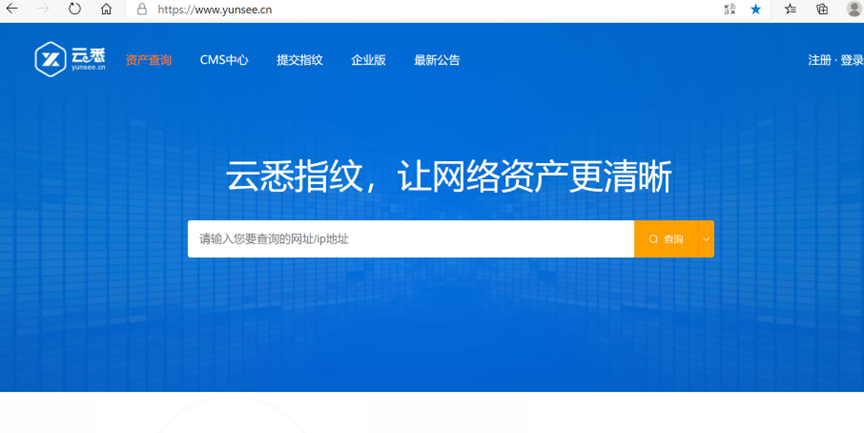Go to browser home page icon

point(106,9)
